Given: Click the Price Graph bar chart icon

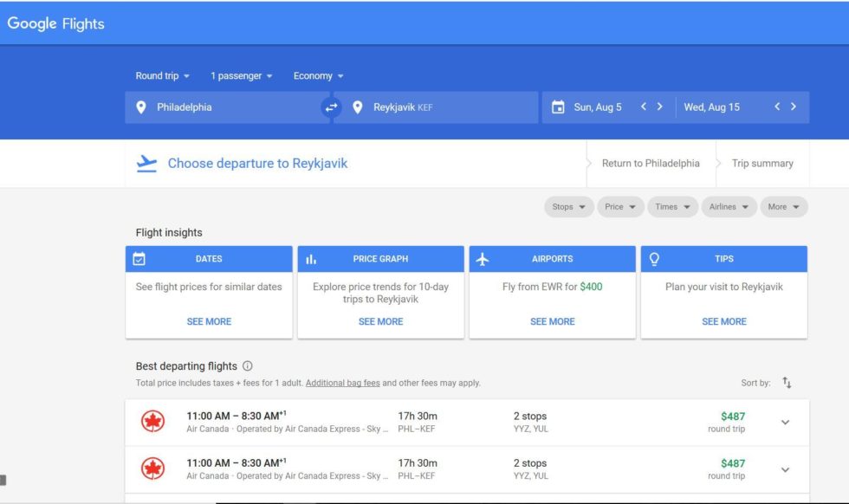Looking at the screenshot, I should (x=311, y=259).
